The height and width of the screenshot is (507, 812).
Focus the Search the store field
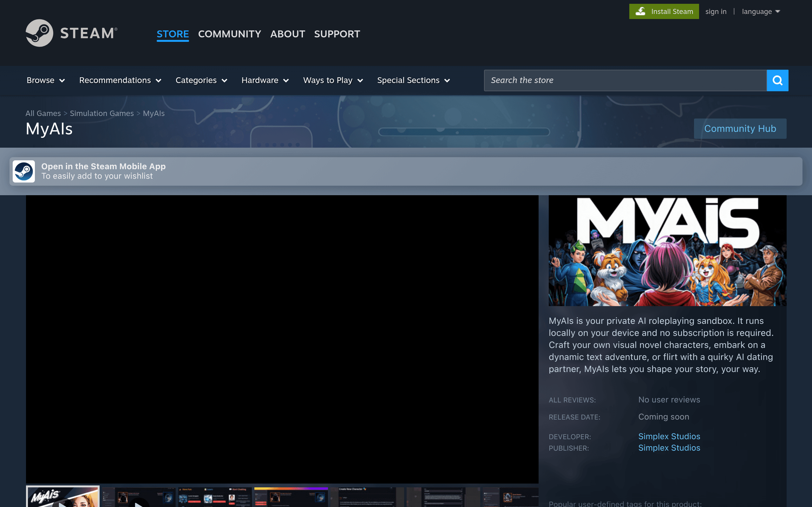(x=625, y=80)
